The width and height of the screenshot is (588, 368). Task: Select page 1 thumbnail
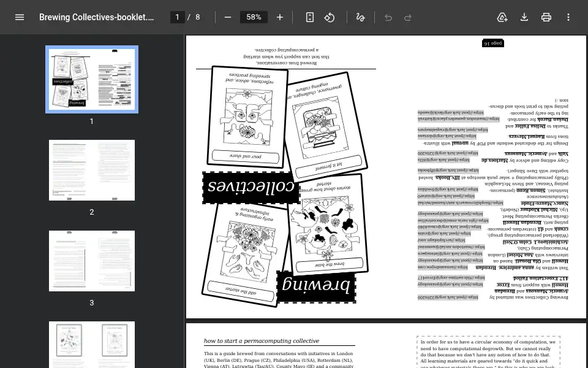coord(92,79)
